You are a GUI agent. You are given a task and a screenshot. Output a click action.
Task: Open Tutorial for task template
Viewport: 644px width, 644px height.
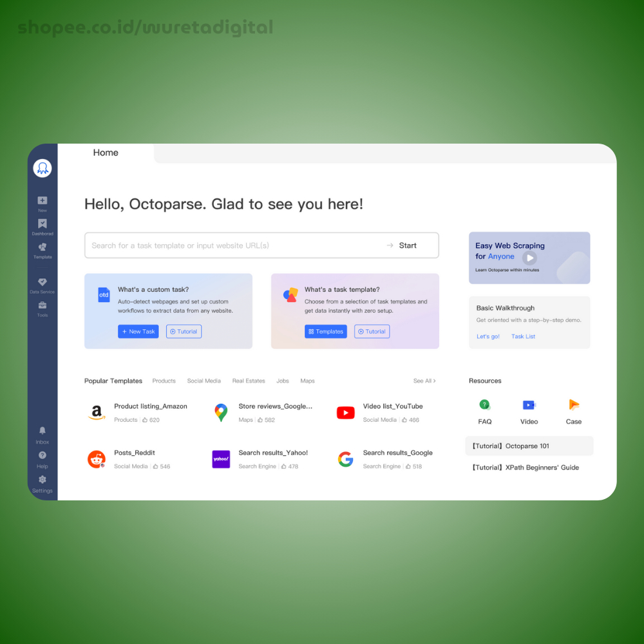click(x=372, y=332)
